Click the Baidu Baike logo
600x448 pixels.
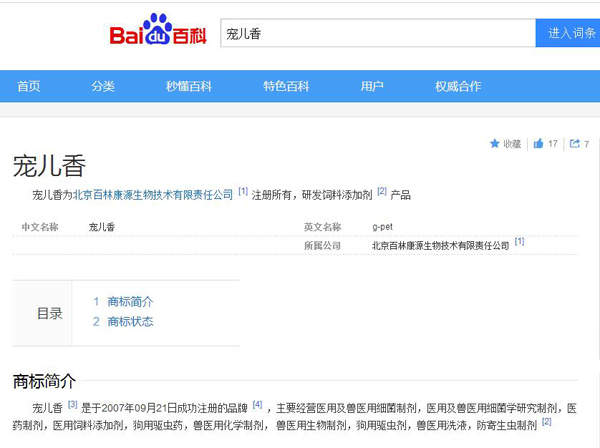click(158, 33)
